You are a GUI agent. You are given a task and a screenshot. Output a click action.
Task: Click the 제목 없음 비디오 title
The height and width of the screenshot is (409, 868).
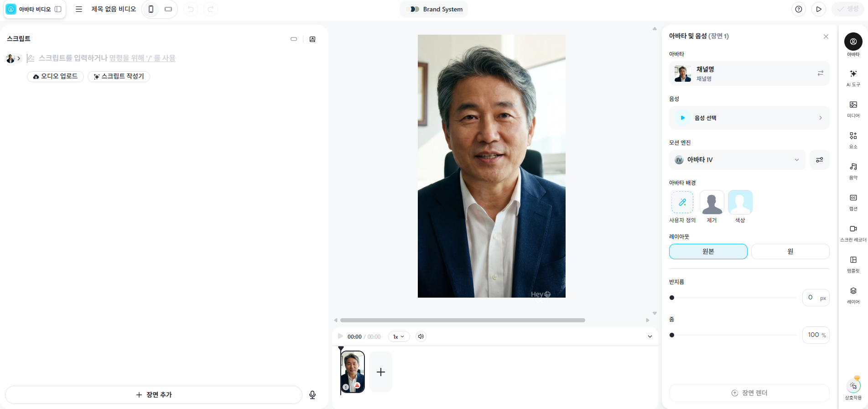click(114, 9)
